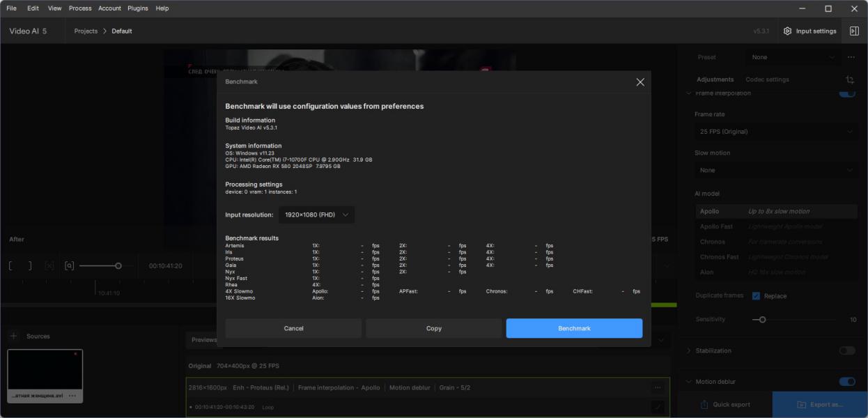Set the trim end bracket
The image size is (868, 418).
30,265
